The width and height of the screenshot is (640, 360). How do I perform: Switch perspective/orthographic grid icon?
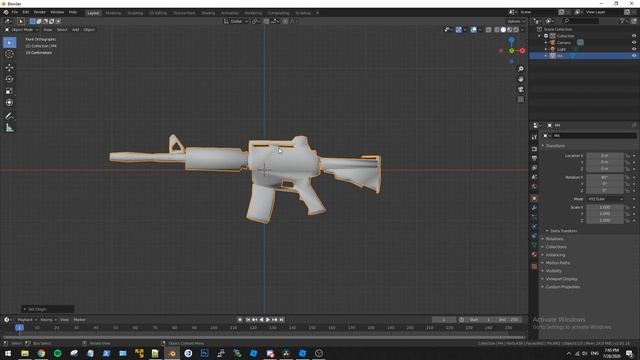click(x=521, y=100)
